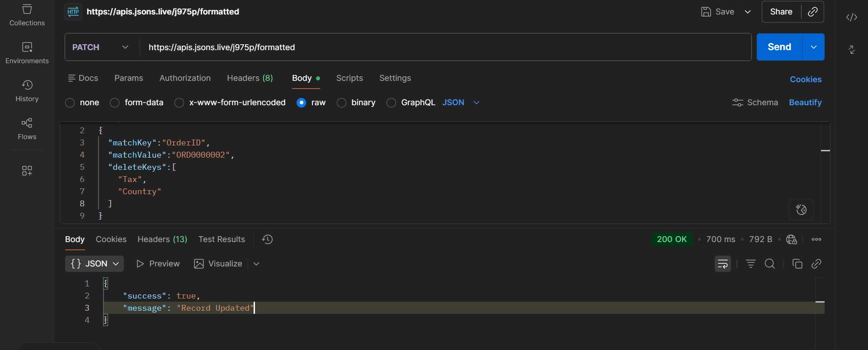Click the 200 OK status badge

[x=672, y=239]
